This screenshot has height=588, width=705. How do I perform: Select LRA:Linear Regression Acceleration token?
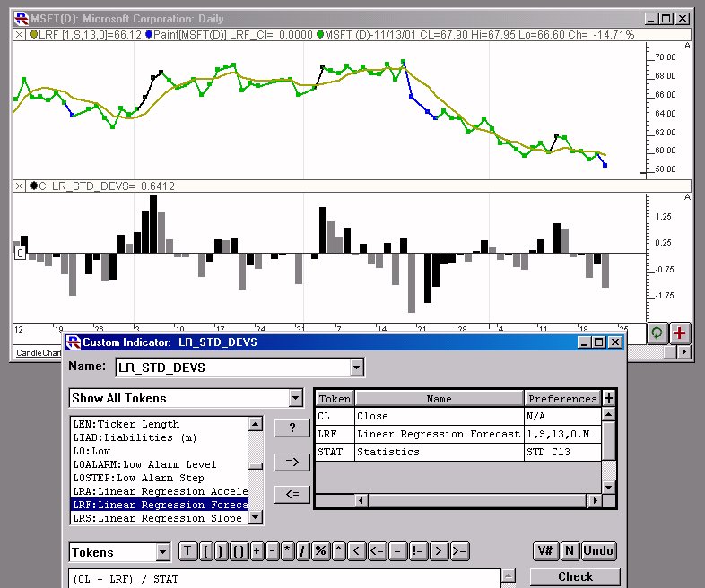(x=160, y=491)
